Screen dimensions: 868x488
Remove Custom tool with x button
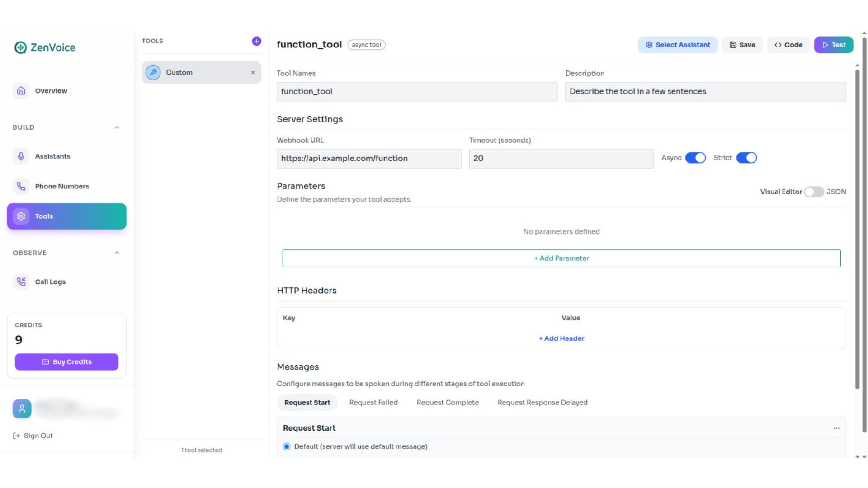[253, 72]
